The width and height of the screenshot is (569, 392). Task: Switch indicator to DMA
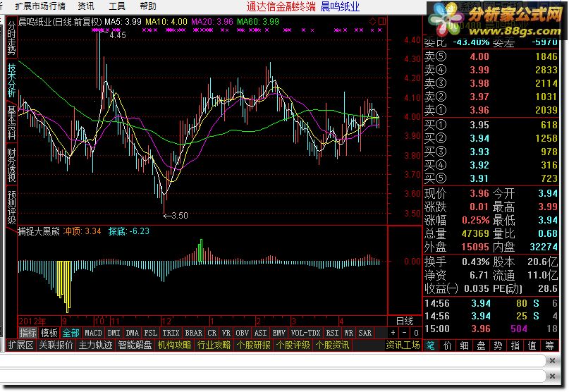[132, 333]
